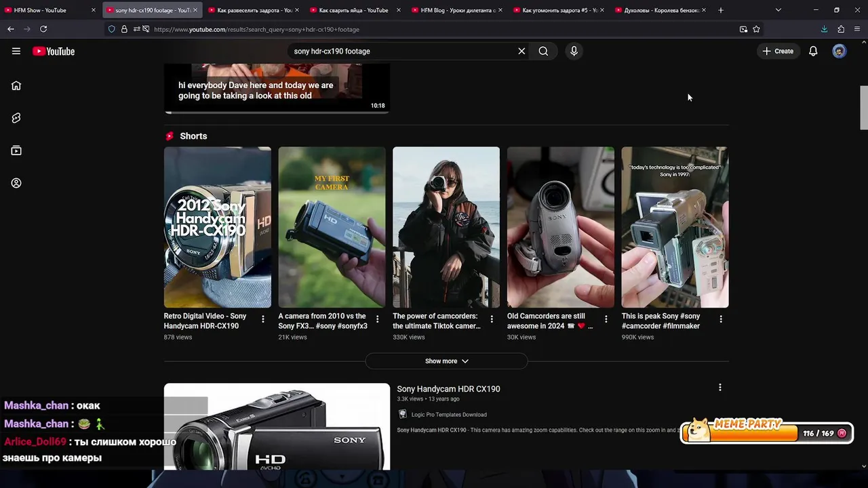Click the Meme Party progress bar overlay

pos(766,432)
